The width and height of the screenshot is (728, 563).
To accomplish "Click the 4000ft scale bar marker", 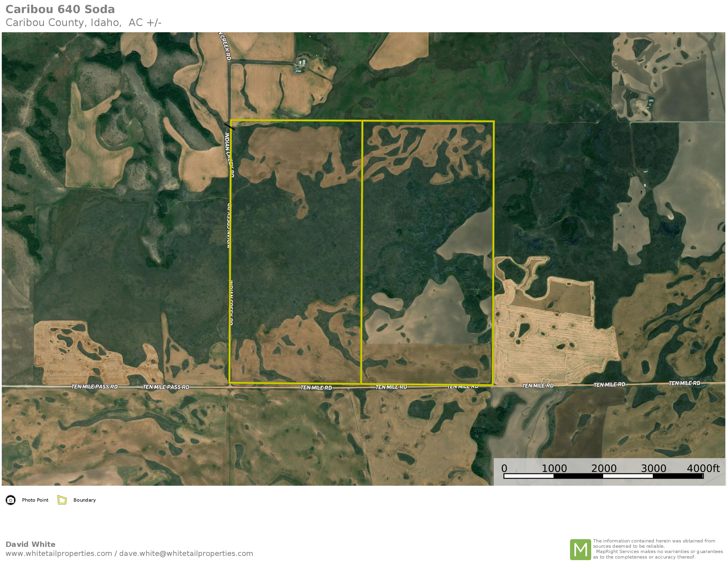I will [x=703, y=469].
